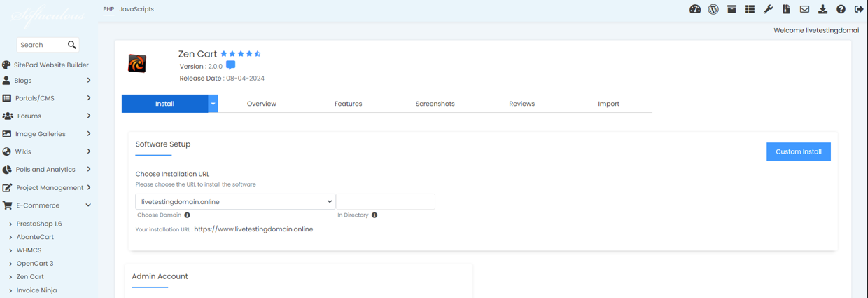Expand the Polls and Analytics chevron

point(89,169)
